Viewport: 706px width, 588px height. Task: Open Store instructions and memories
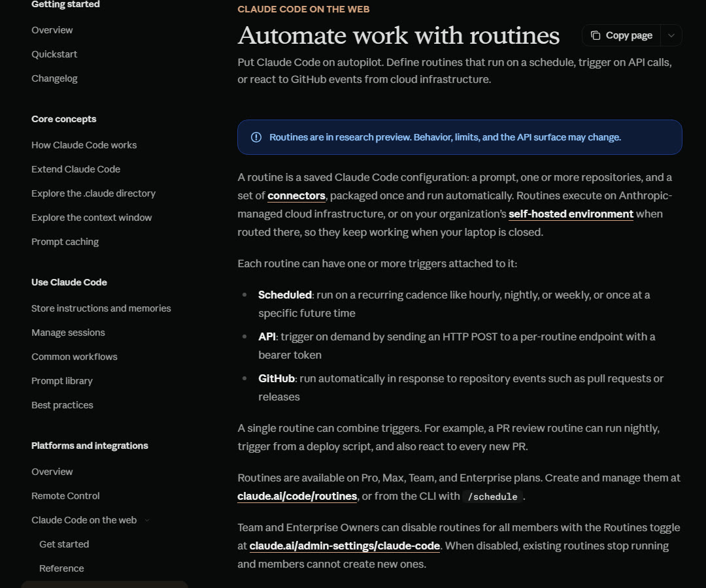pos(101,308)
